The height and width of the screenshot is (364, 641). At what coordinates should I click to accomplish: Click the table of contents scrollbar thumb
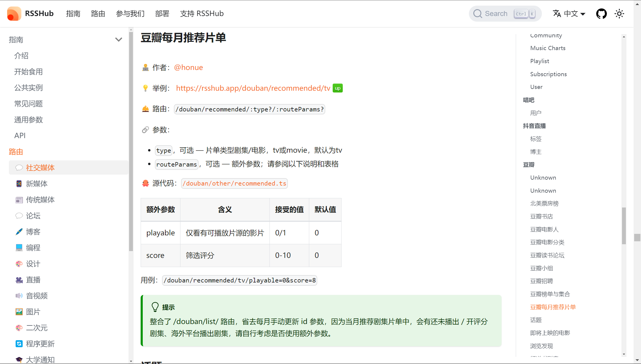tap(624, 226)
